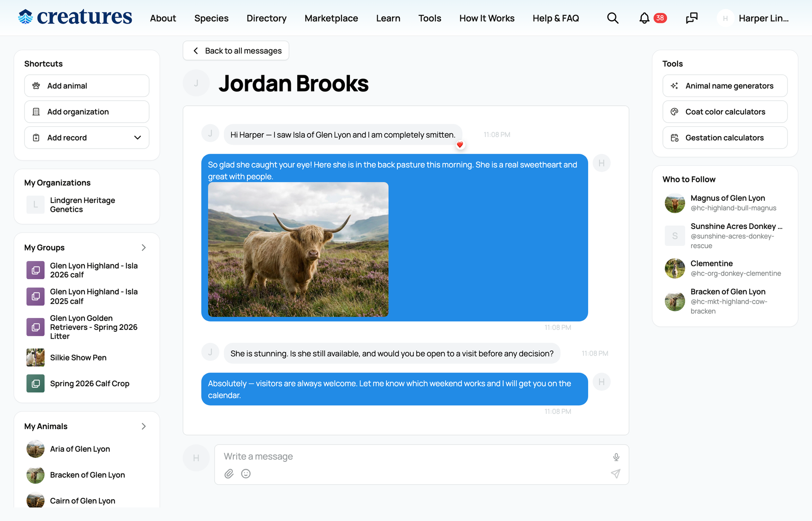812x521 pixels.
Task: Open Help & FAQ page
Action: pos(556,18)
